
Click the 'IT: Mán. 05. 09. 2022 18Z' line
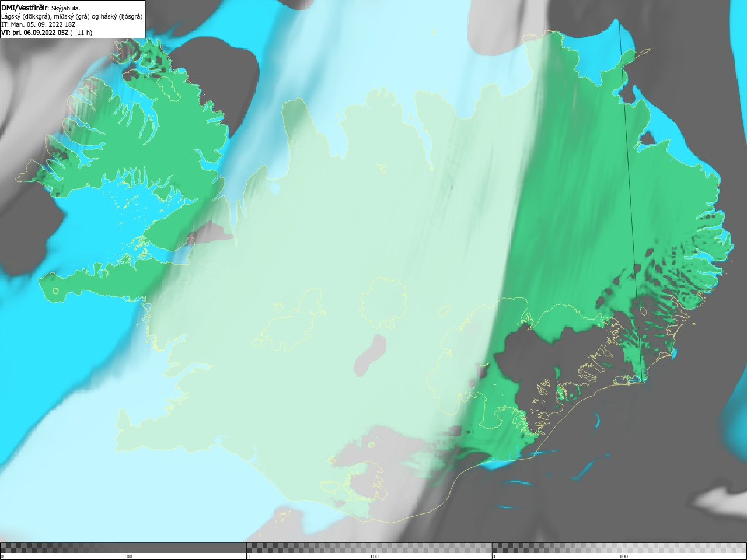click(x=38, y=24)
